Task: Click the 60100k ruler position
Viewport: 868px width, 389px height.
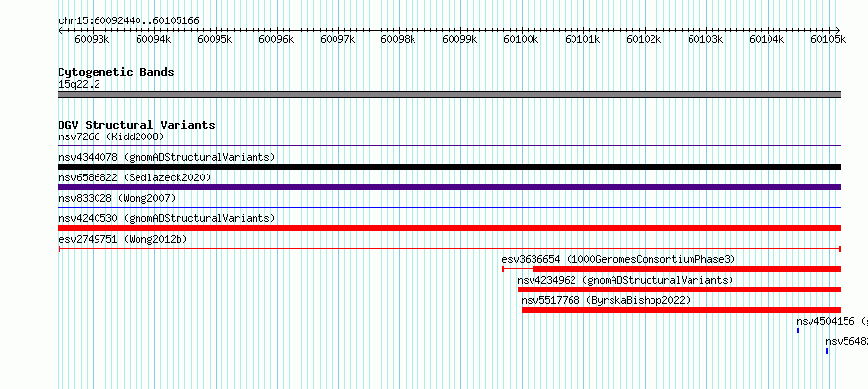Action: [522, 39]
